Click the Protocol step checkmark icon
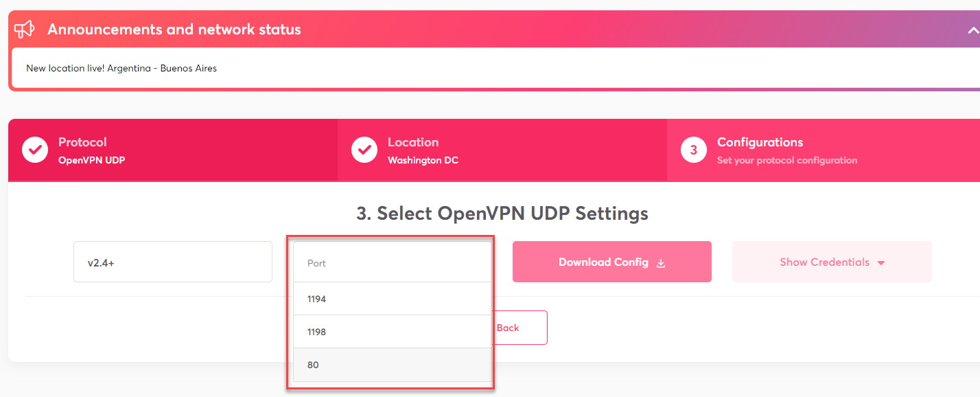Screen dimensions: 980x397 pyautogui.click(x=34, y=149)
